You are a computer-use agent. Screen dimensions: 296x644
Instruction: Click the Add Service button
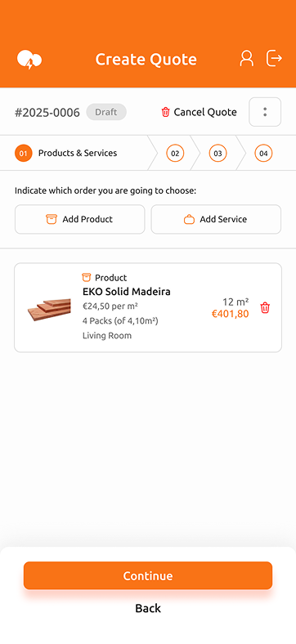click(216, 219)
